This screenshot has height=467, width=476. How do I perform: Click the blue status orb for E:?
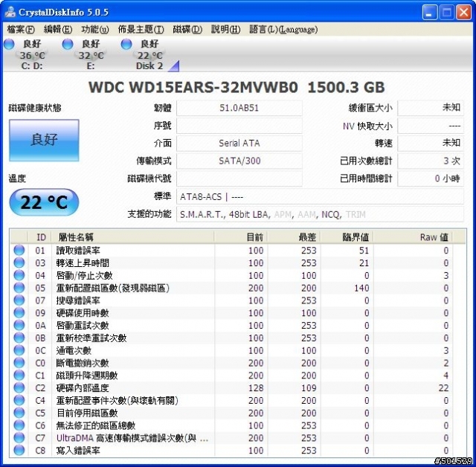pyautogui.click(x=68, y=44)
